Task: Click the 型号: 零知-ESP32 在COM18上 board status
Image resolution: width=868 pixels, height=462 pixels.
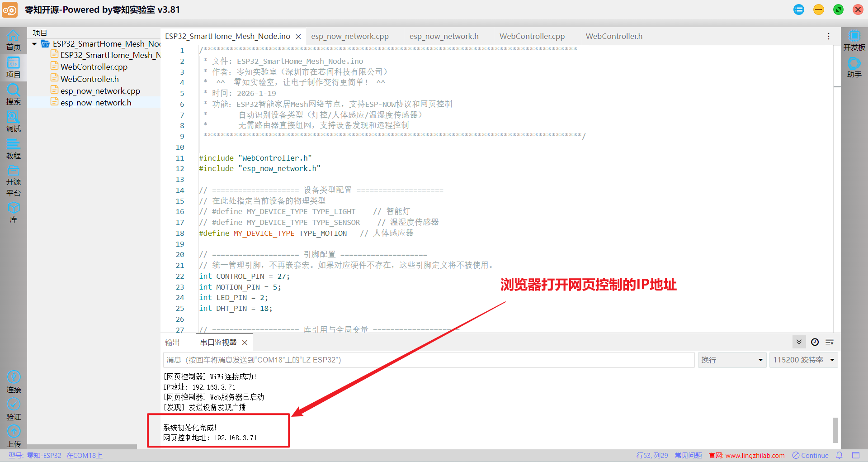Action: pyautogui.click(x=56, y=455)
